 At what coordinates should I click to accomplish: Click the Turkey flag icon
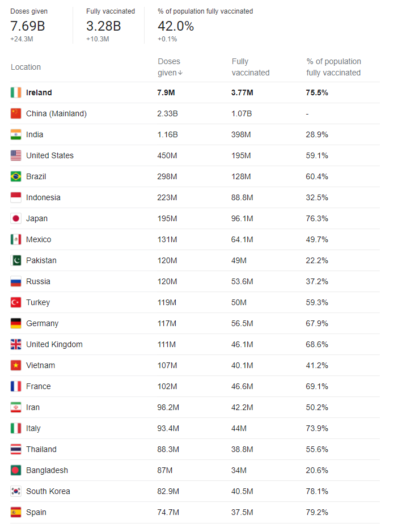[x=16, y=302]
